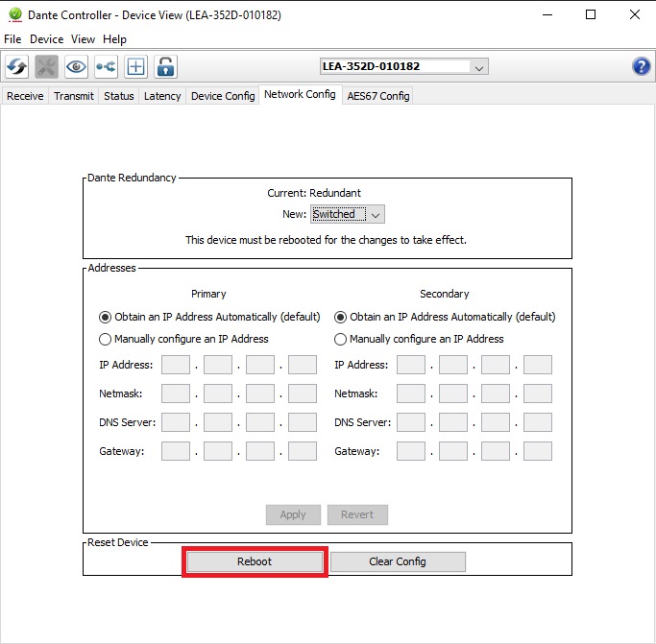
Task: Select the Network Config tab
Action: [x=300, y=94]
